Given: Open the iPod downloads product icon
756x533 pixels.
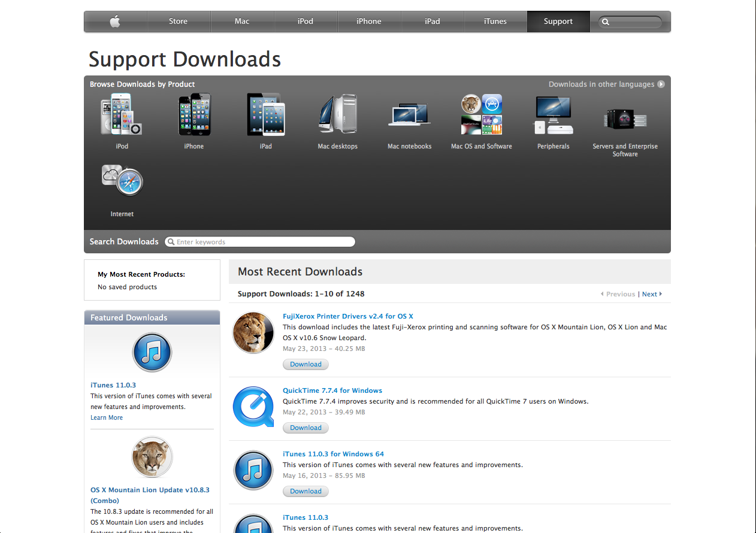Looking at the screenshot, I should tap(122, 115).
